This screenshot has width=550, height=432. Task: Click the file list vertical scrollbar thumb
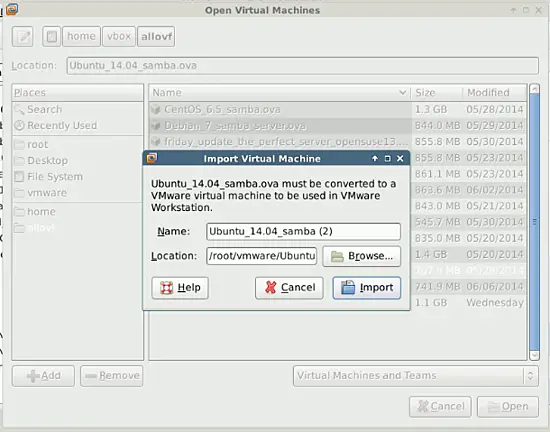pos(534,222)
